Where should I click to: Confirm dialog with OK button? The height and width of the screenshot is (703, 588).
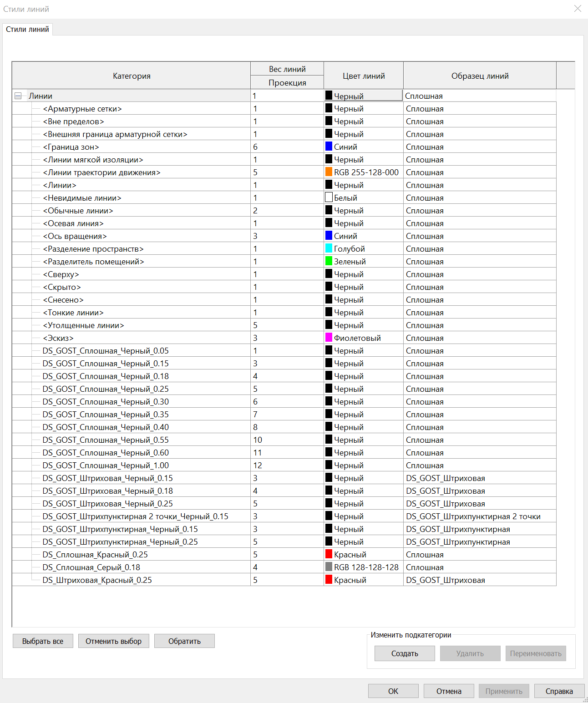point(393,691)
